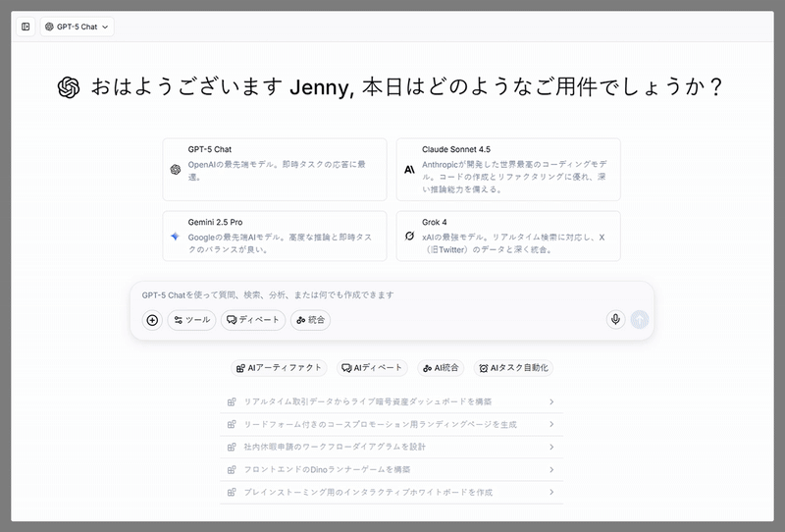Click chevron on 社内休暇申請 row
This screenshot has height=532, width=785.
point(551,447)
